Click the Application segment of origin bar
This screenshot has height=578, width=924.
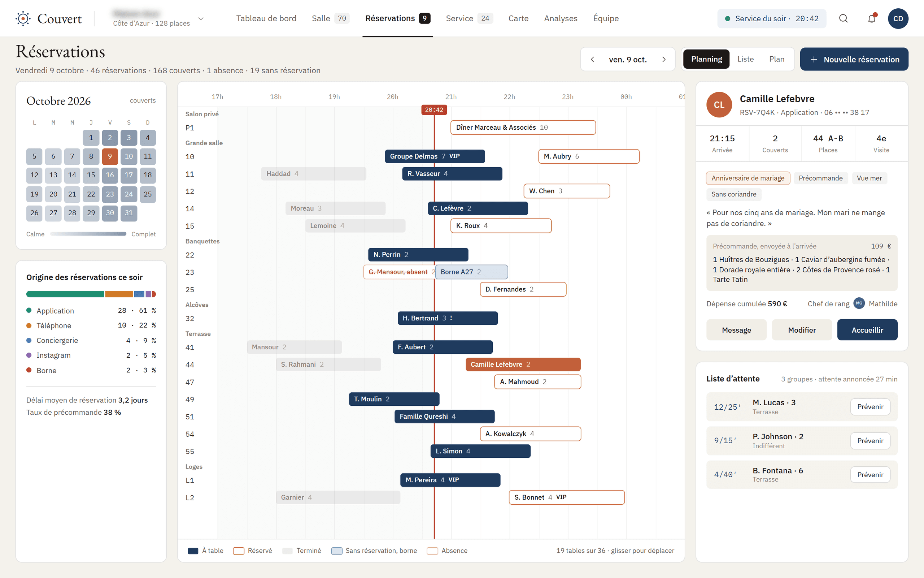coord(65,294)
